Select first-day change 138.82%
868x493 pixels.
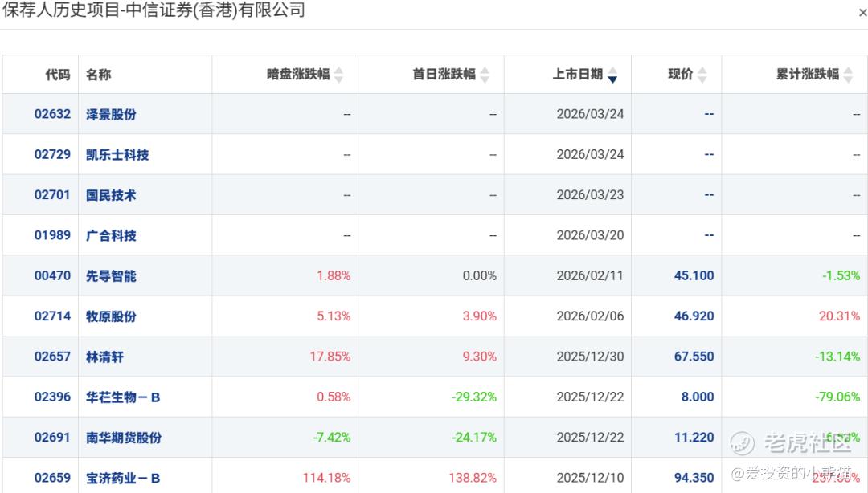tap(473, 478)
